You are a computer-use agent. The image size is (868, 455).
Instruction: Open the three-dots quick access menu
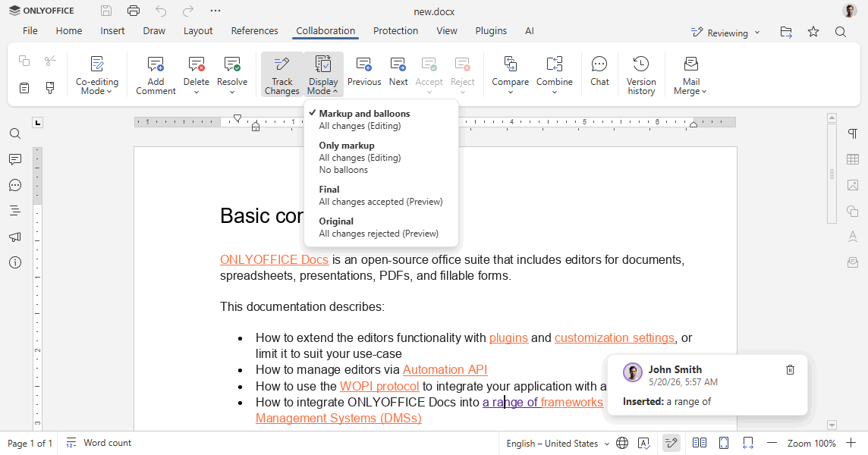point(215,11)
